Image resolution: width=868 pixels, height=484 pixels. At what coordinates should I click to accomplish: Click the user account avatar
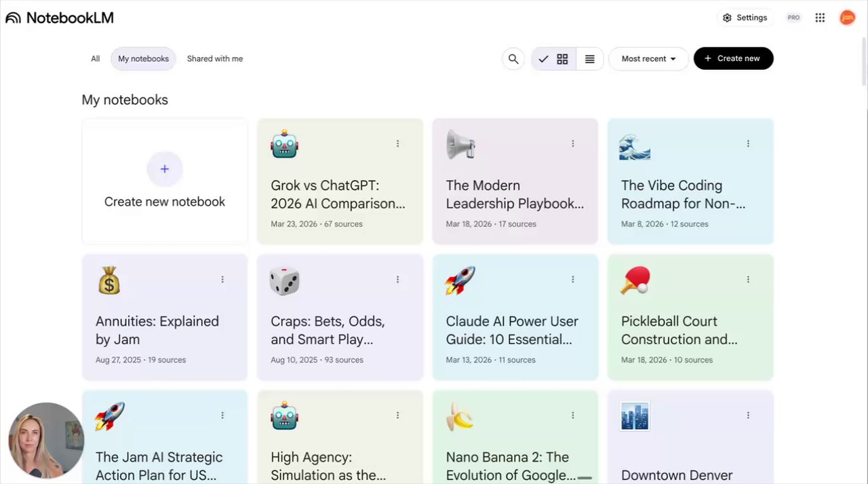tap(847, 18)
